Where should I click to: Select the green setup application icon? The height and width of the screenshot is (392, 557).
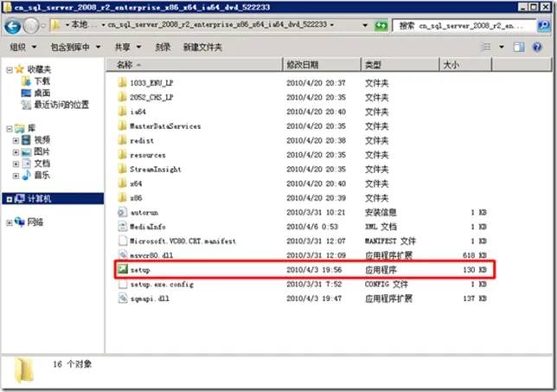coord(122,269)
